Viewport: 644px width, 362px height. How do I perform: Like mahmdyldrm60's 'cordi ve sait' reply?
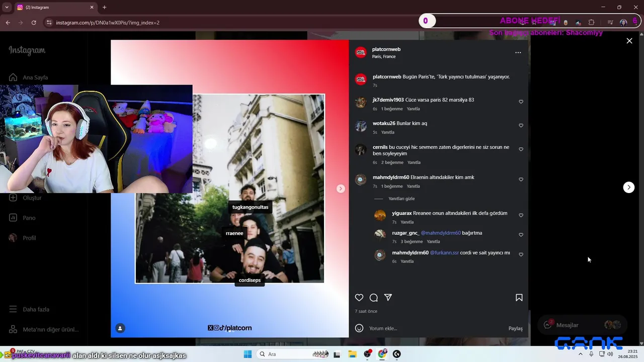[521, 254]
